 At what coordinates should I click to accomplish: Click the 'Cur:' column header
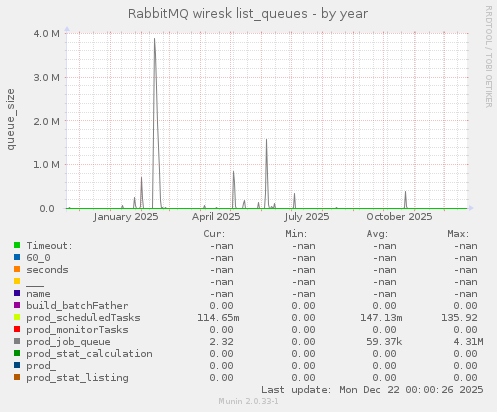pos(214,234)
